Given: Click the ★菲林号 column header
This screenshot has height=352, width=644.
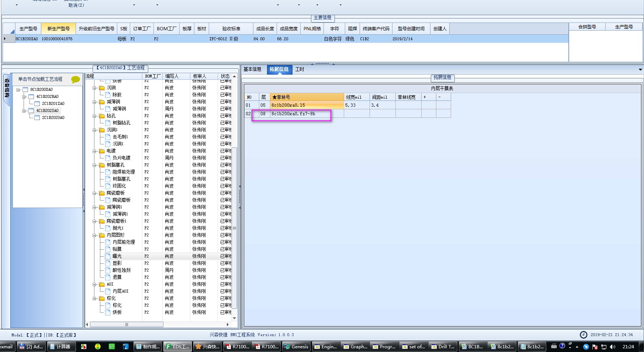Looking at the screenshot, I should 307,97.
